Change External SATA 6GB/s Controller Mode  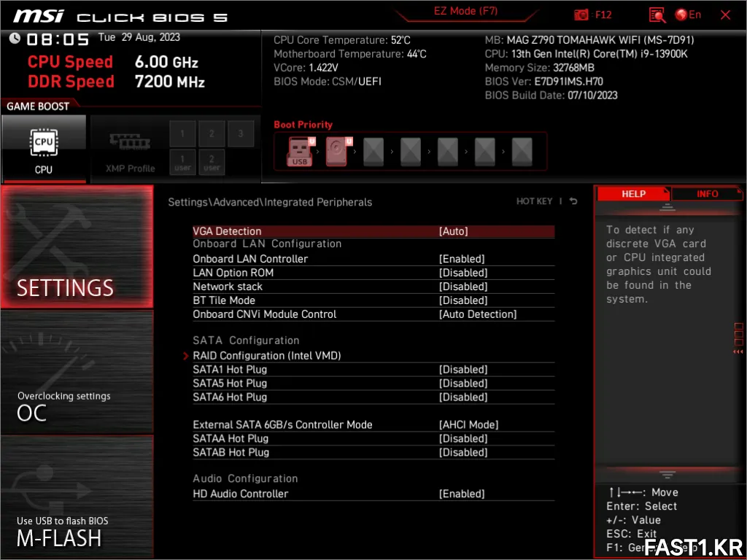(x=373, y=425)
